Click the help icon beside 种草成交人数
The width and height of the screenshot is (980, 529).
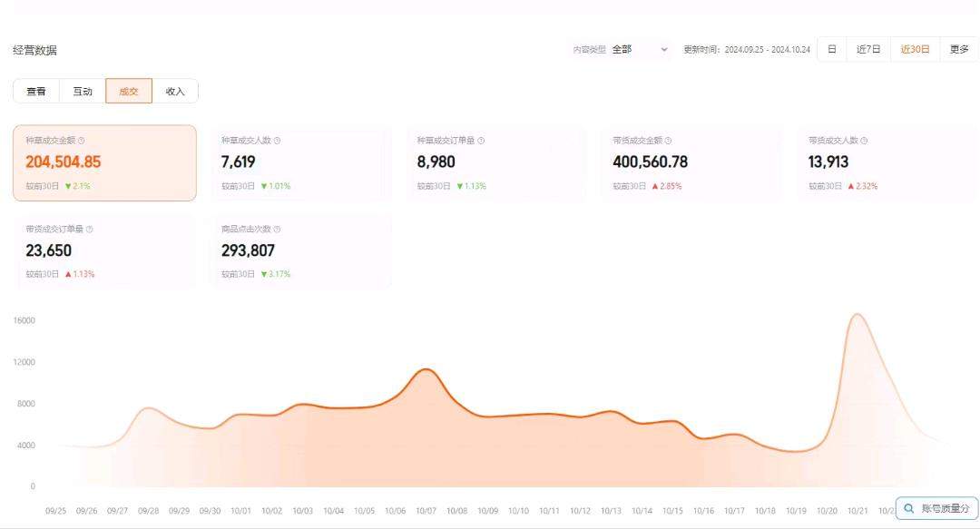tap(277, 141)
